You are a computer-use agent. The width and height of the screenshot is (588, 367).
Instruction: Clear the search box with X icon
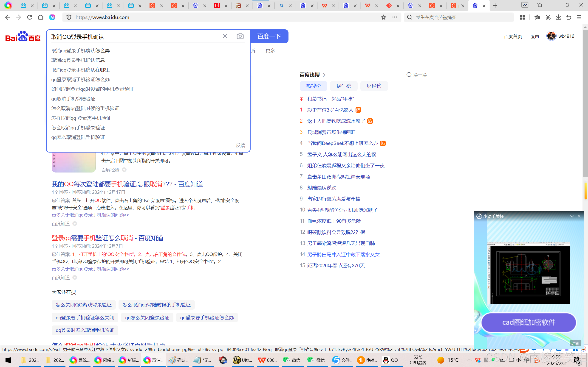225,36
